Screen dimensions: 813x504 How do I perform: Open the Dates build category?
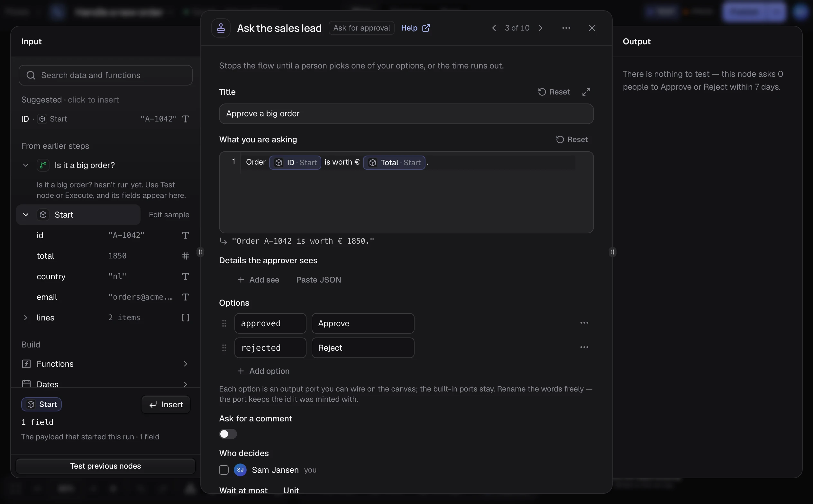[105, 384]
